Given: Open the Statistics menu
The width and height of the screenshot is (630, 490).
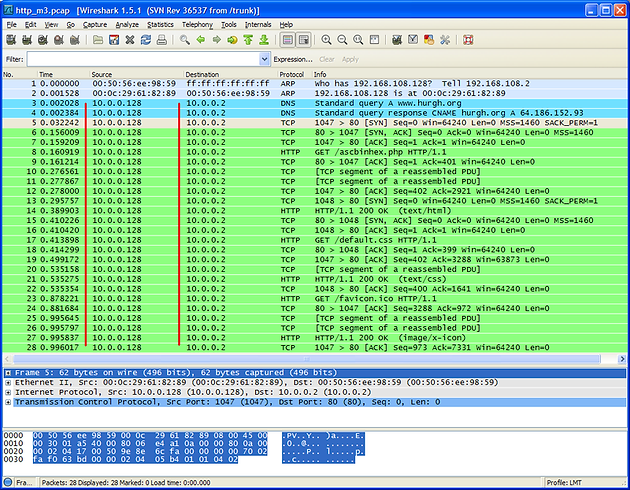Looking at the screenshot, I should click(x=160, y=24).
